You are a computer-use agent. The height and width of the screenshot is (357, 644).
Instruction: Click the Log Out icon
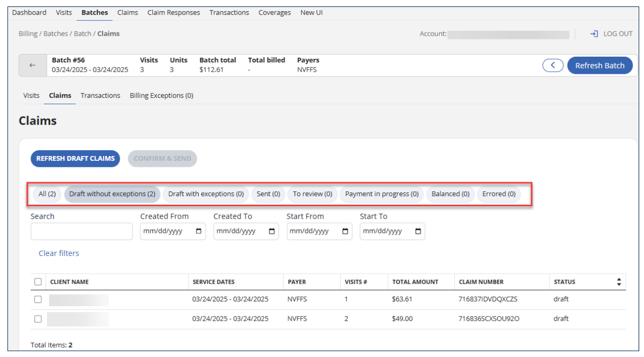tap(594, 34)
